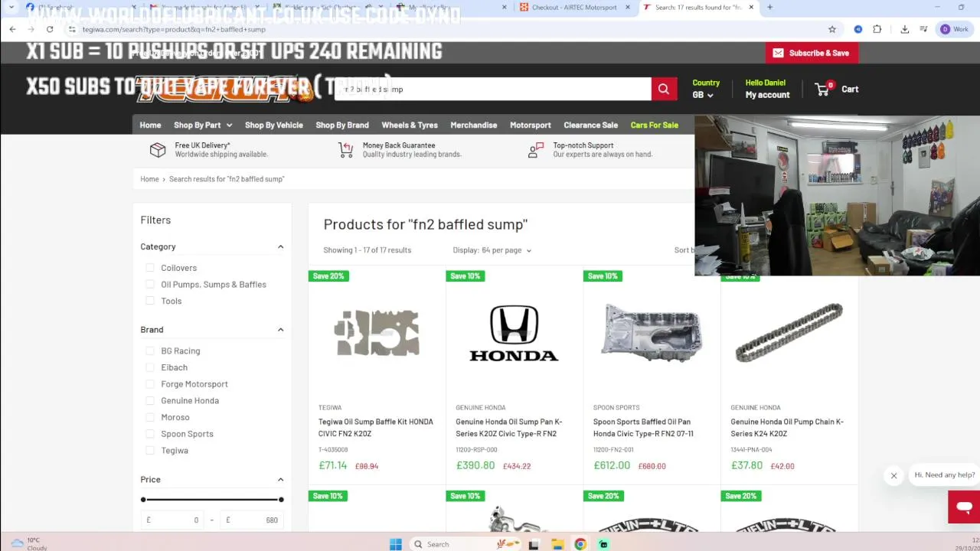Image resolution: width=980 pixels, height=551 pixels.
Task: Bookmark this page with the star icon
Action: (x=832, y=29)
